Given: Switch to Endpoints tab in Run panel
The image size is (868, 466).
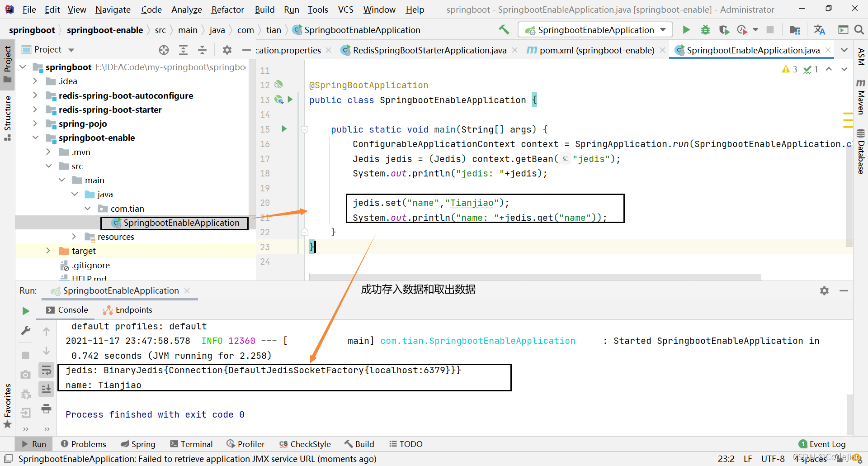Looking at the screenshot, I should pyautogui.click(x=127, y=310).
